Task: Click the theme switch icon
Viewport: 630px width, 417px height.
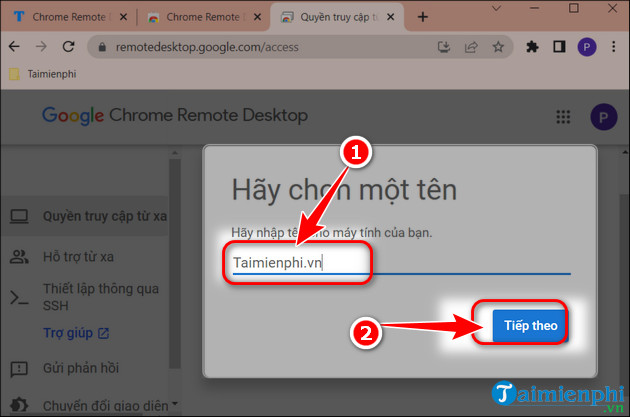Action: [19, 405]
